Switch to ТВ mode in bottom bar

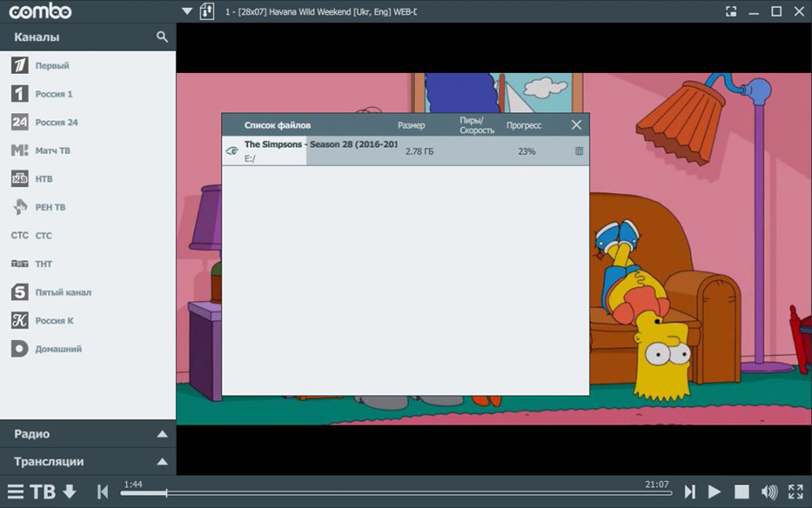43,492
